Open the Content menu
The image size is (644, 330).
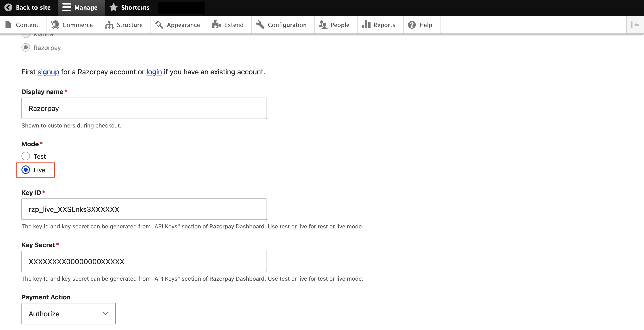tap(23, 25)
